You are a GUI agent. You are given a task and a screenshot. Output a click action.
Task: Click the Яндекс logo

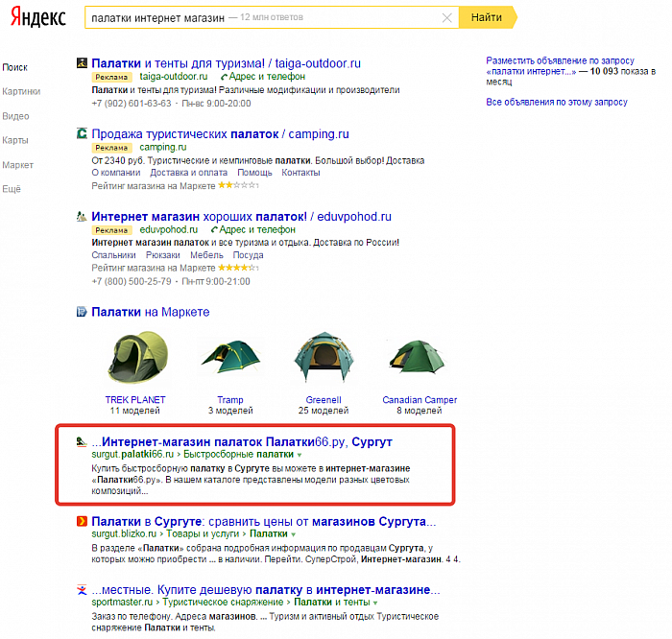click(38, 17)
